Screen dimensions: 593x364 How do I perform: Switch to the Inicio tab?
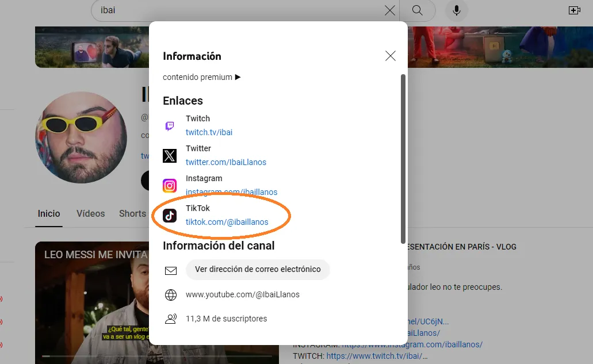pyautogui.click(x=49, y=213)
